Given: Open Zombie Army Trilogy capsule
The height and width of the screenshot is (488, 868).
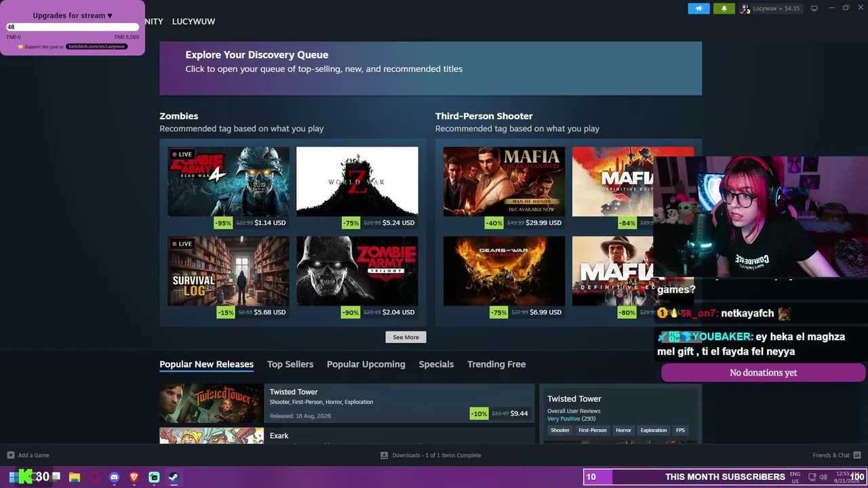Looking at the screenshot, I should point(357,271).
